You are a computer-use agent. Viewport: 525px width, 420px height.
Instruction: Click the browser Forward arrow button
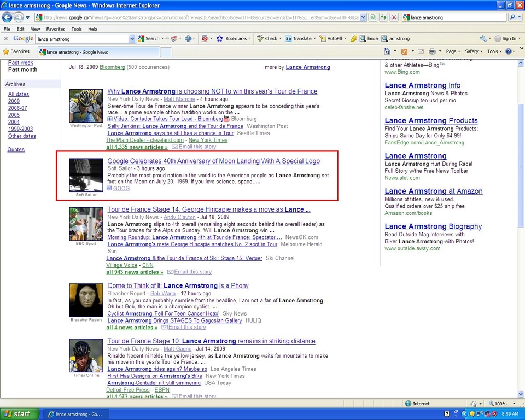(x=19, y=17)
